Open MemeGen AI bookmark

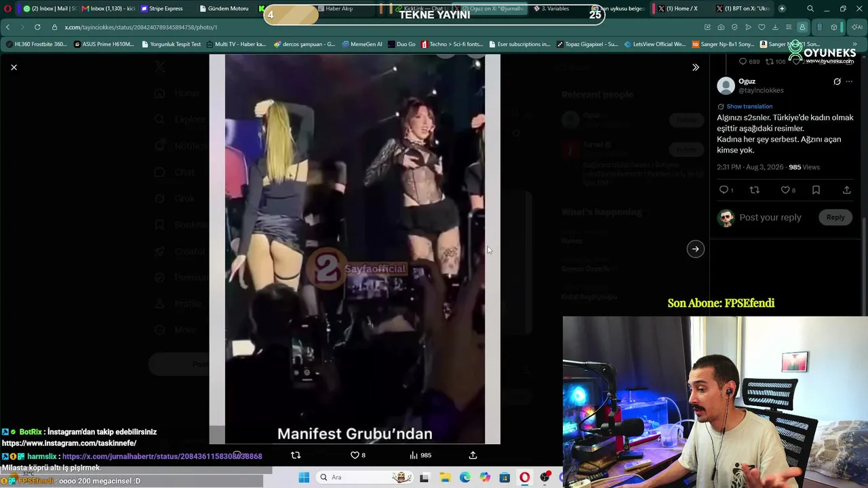[x=362, y=44]
